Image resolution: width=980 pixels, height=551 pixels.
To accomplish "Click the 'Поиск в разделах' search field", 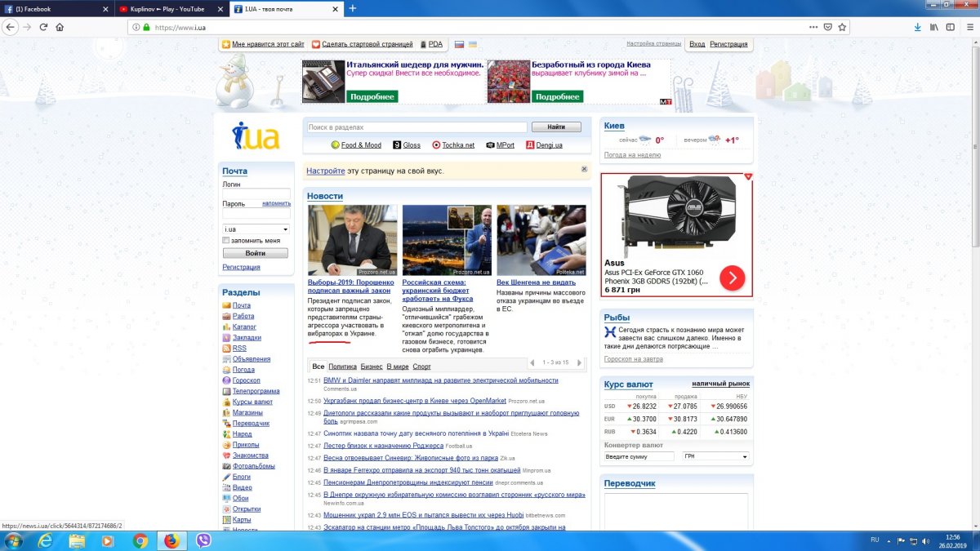I will (x=416, y=127).
